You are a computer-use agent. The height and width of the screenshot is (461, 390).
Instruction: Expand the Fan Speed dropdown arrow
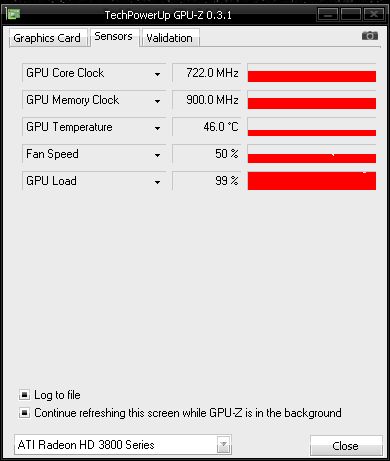157,155
